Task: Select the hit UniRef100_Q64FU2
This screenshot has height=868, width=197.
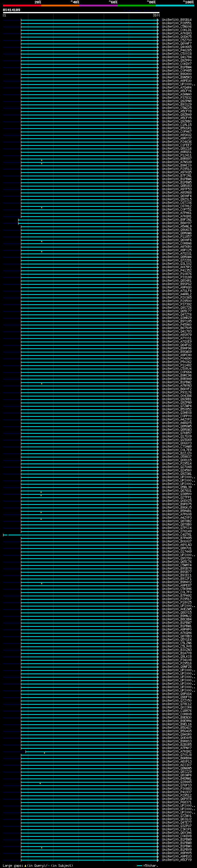Action: pyautogui.click(x=177, y=345)
